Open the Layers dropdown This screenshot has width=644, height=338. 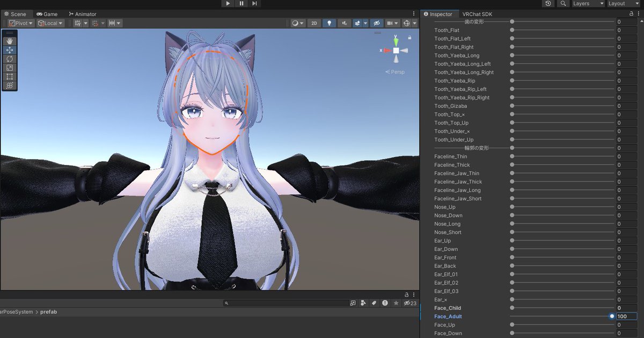pos(588,3)
